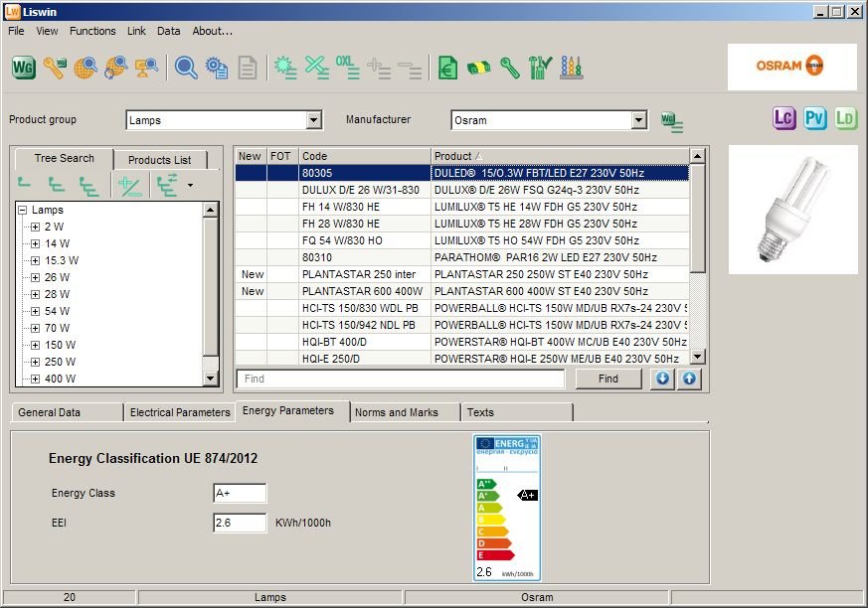The width and height of the screenshot is (868, 608).
Task: Expand the 400 W tree node
Action: click(x=36, y=379)
